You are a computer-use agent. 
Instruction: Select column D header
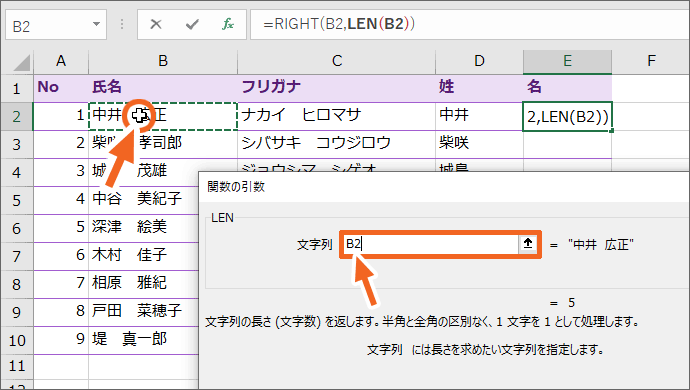(479, 61)
